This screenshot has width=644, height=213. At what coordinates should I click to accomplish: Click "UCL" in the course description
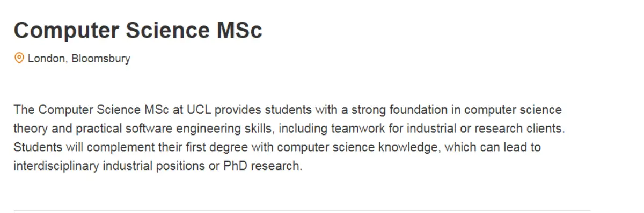pyautogui.click(x=197, y=110)
